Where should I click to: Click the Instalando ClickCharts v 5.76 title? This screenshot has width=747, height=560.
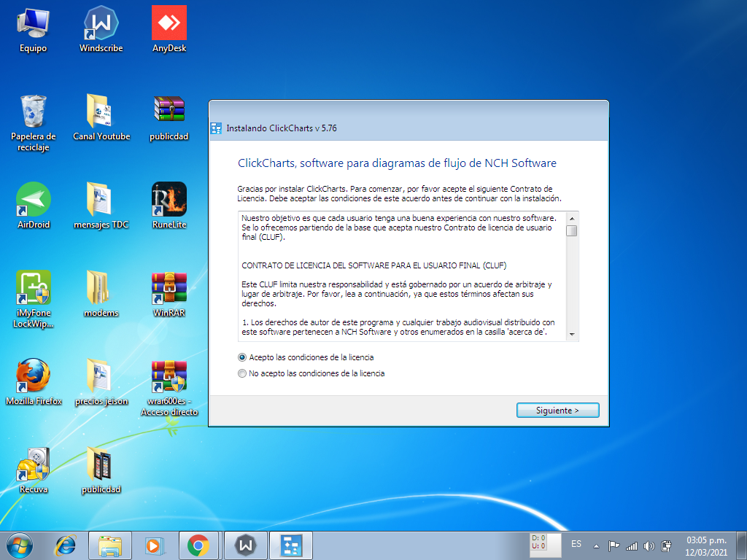[x=282, y=128]
